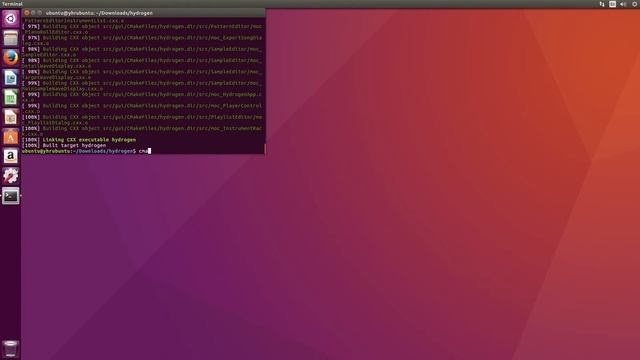This screenshot has width=640, height=360.
Task: Click the 'Linking CXX executable hydrogen' line
Action: click(x=79, y=140)
